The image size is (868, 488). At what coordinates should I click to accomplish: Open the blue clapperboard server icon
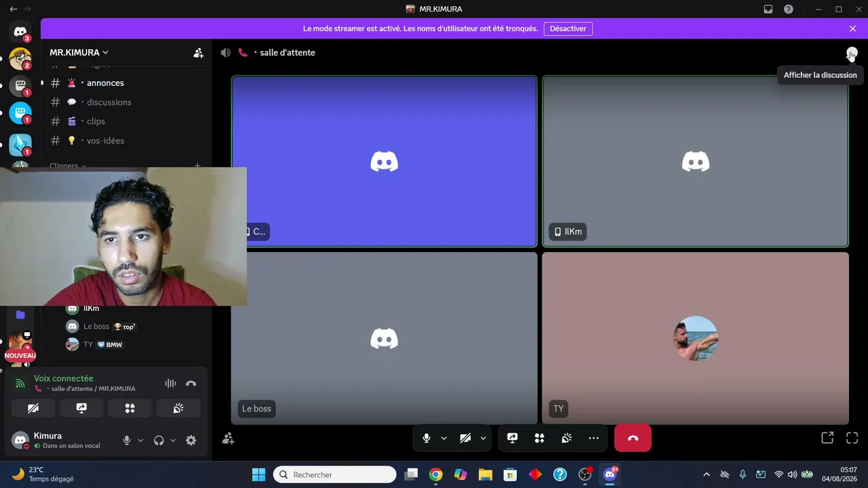coord(20,113)
